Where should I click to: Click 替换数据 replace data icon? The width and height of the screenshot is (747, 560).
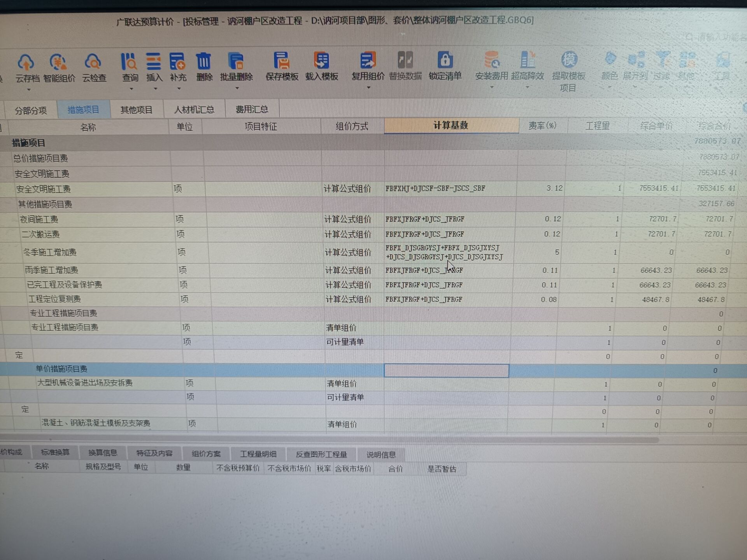pyautogui.click(x=405, y=60)
